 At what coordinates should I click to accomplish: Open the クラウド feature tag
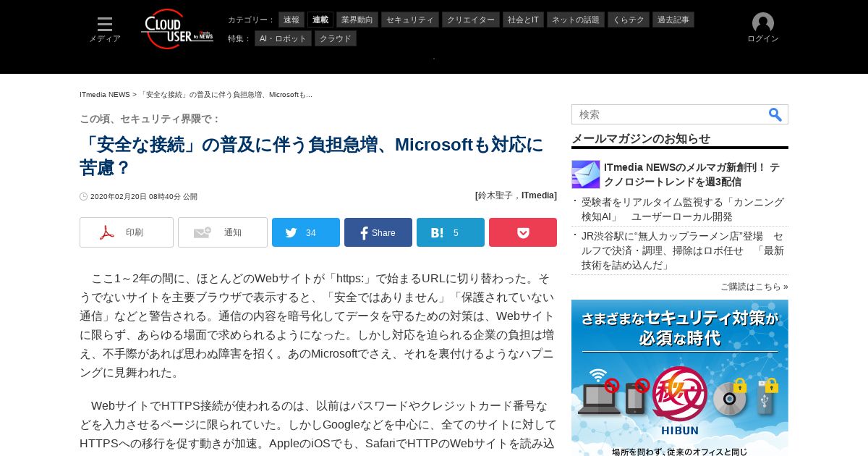336,38
